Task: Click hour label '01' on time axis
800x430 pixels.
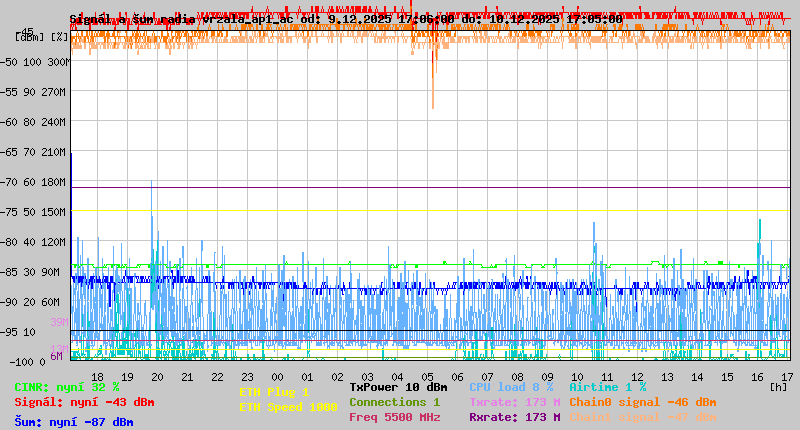Action: click(307, 377)
